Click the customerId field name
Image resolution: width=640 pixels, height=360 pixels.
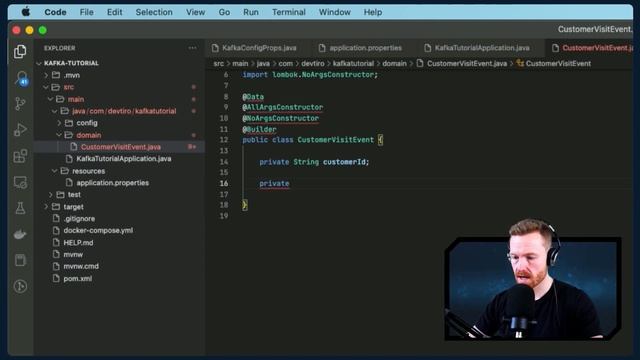pos(344,162)
